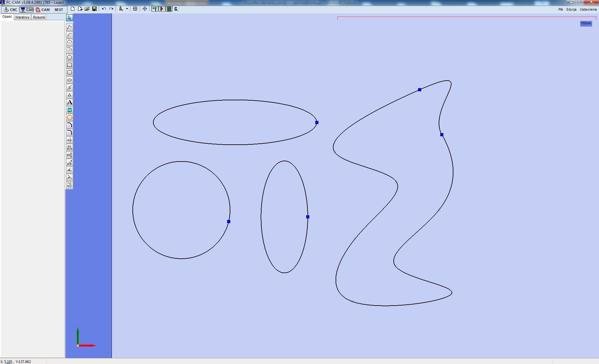Activate the circle drawing tool
Image resolution: width=599 pixels, height=364 pixels.
tap(69, 57)
